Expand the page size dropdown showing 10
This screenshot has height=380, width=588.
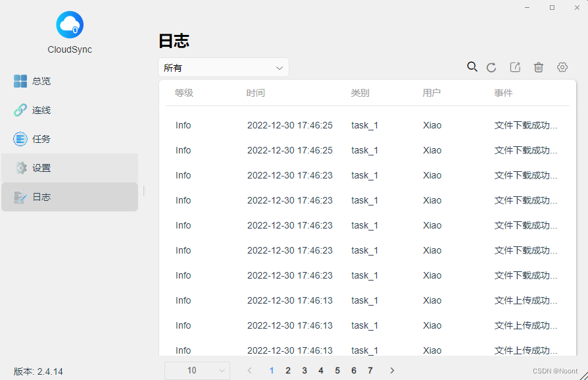[197, 370]
